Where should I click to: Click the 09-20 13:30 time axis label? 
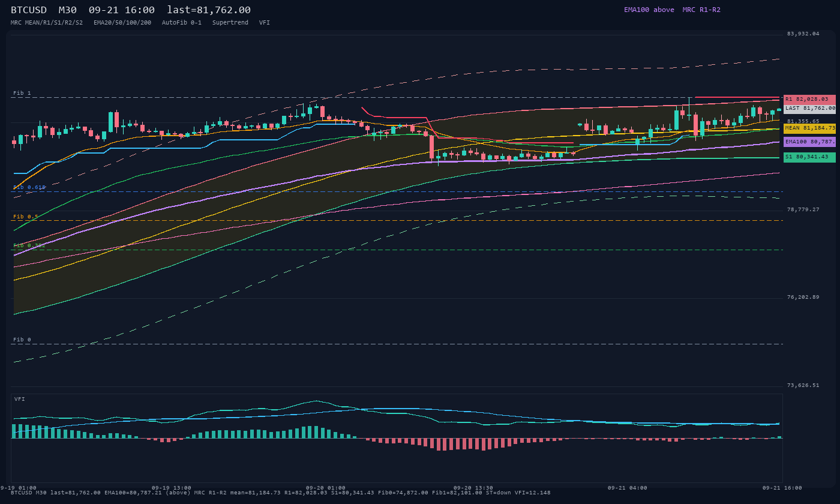(x=473, y=488)
